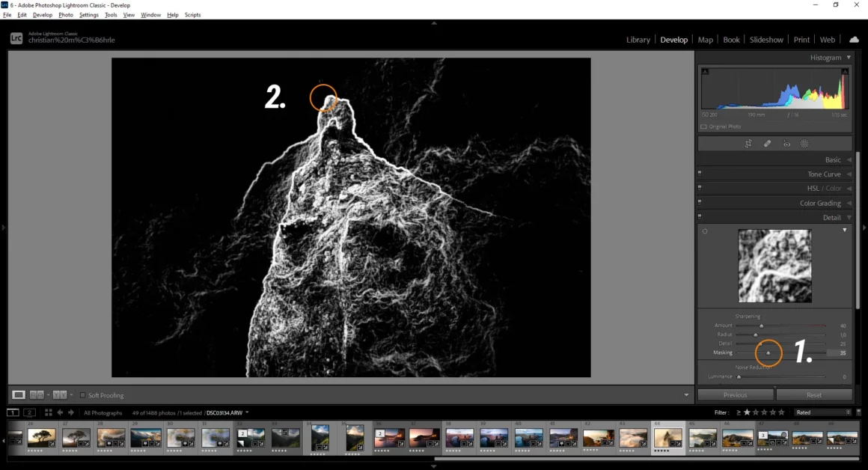Select the Crop Overlay tool
868x470 pixels.
[748, 144]
